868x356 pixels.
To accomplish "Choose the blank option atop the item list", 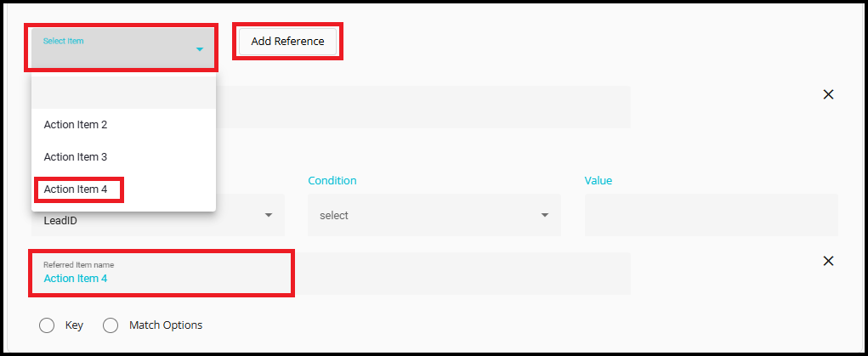I will click(123, 92).
